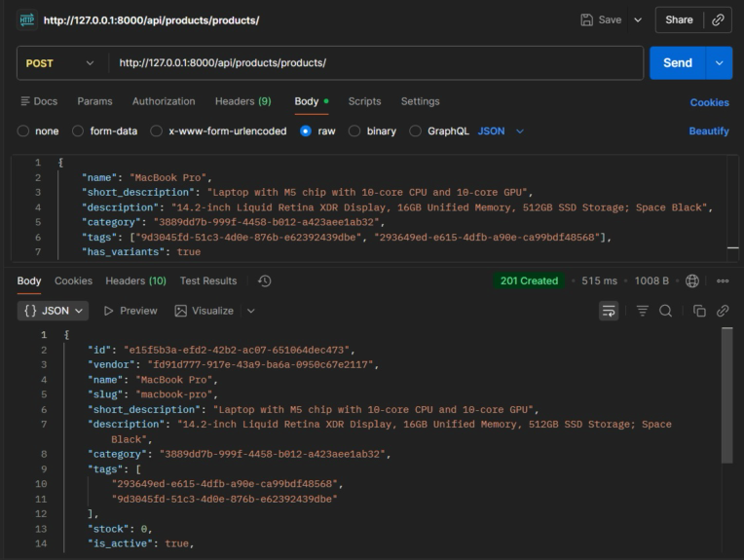This screenshot has width=744, height=560.
Task: Select x-www-form-urlencoded body option
Action: 156,131
